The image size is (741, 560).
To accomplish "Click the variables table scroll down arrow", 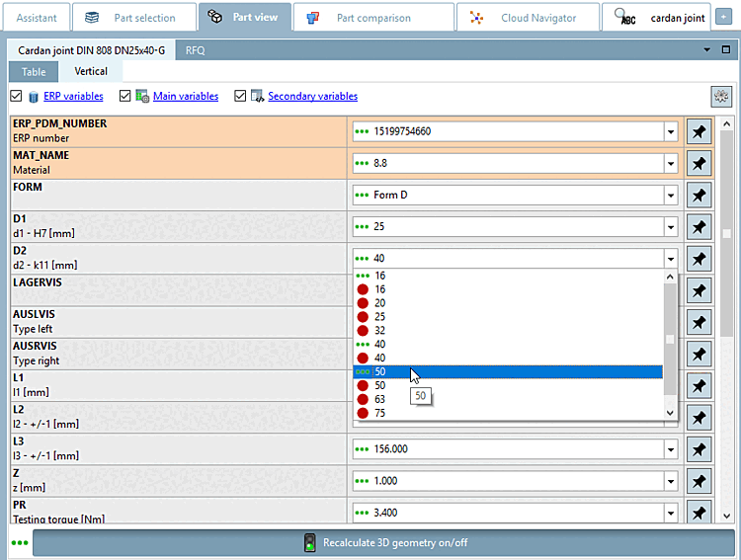I will 727,517.
